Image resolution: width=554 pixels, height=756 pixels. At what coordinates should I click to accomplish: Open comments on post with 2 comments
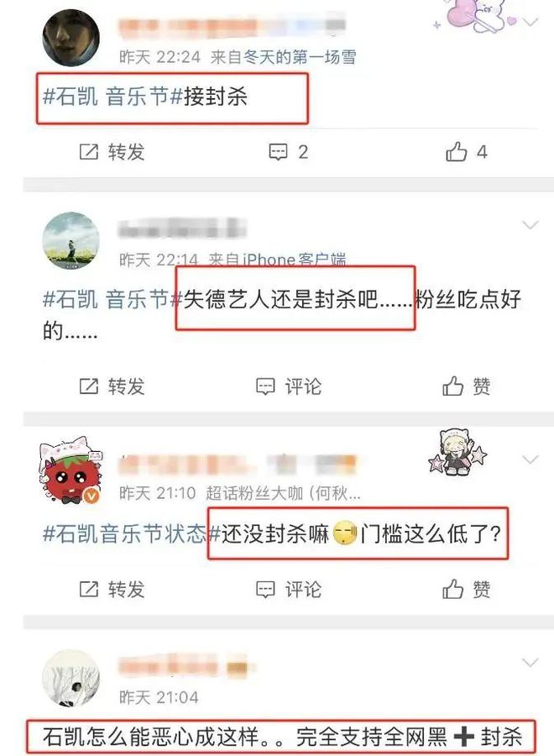tap(288, 152)
